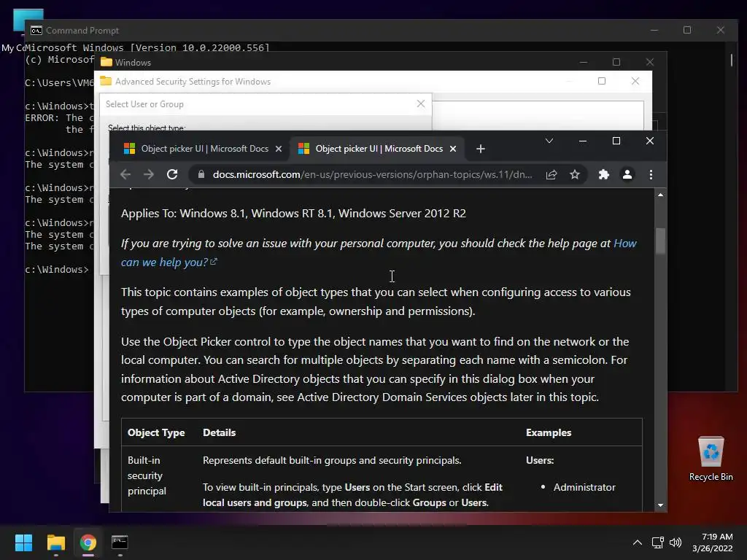Minimize the Chrome window
Image resolution: width=747 pixels, height=560 pixels.
(x=583, y=141)
